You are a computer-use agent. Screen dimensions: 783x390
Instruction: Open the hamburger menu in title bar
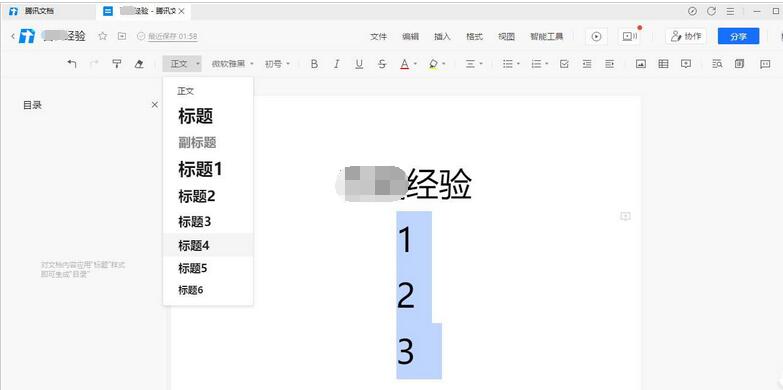tap(730, 11)
